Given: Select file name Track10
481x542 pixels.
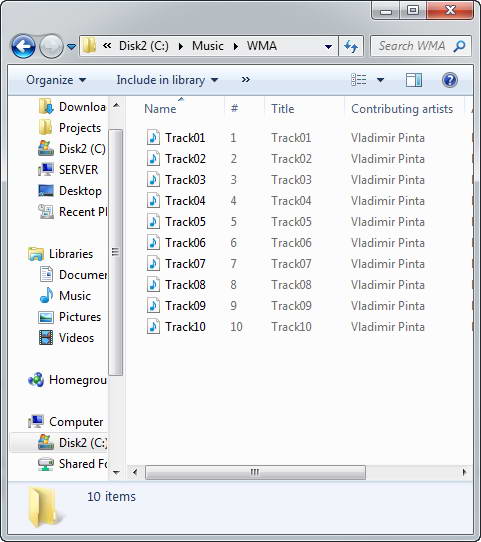Looking at the screenshot, I should 185,327.
